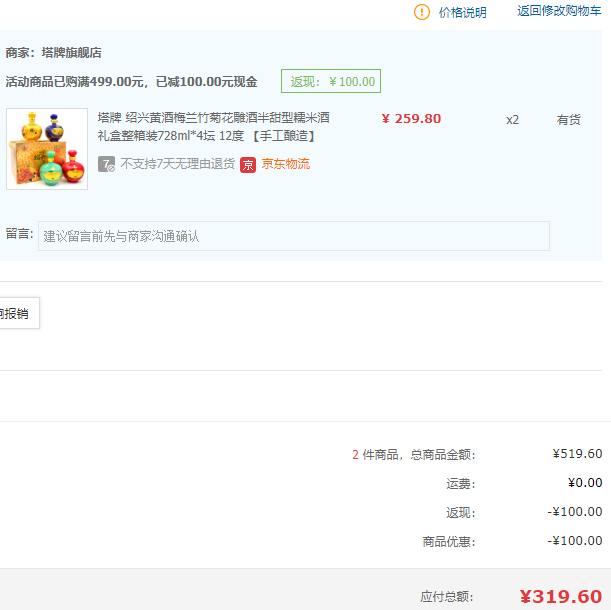Click the 有货 stock status

[569, 120]
